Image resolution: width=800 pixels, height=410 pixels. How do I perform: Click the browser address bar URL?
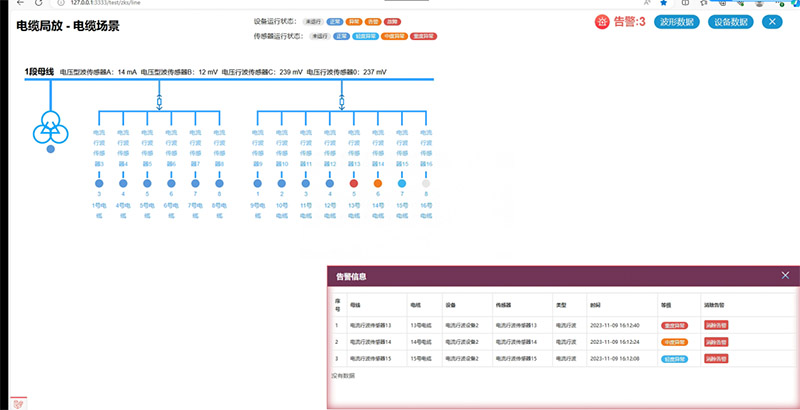(x=105, y=3)
